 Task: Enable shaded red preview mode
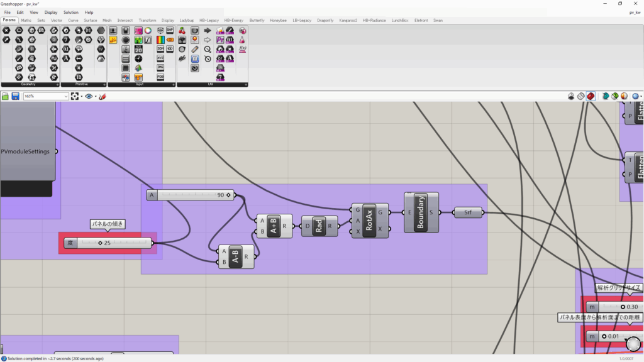click(x=591, y=96)
